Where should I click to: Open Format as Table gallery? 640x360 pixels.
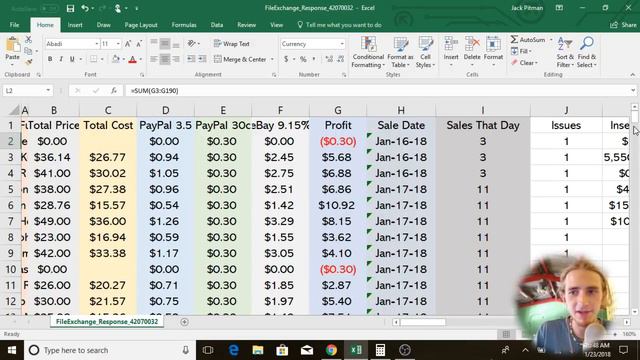(x=400, y=52)
